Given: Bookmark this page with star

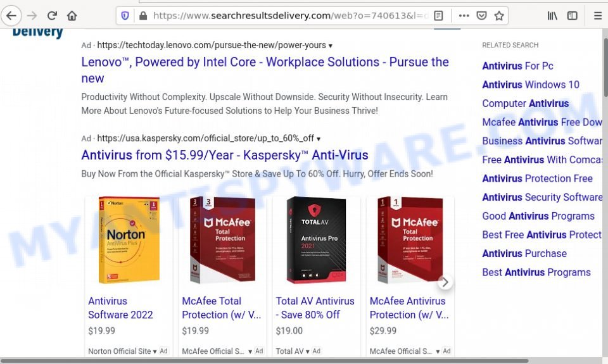Looking at the screenshot, I should click(x=499, y=15).
